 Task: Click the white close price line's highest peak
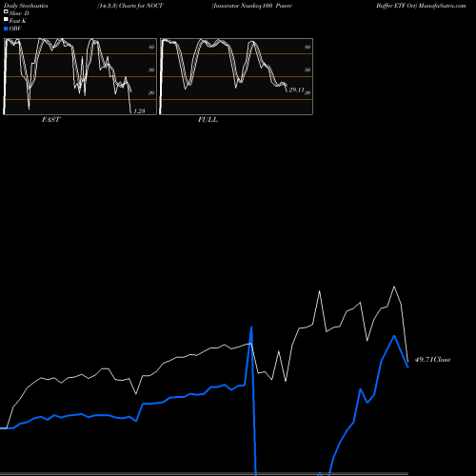(x=394, y=287)
